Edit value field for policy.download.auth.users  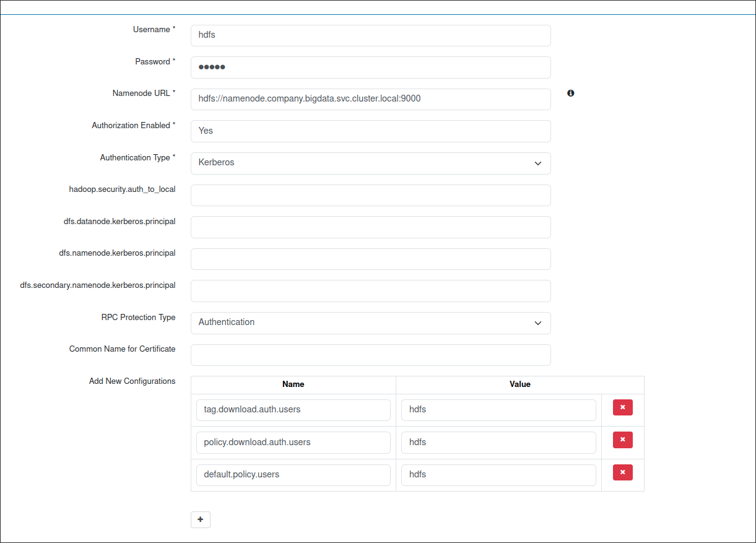coord(498,443)
